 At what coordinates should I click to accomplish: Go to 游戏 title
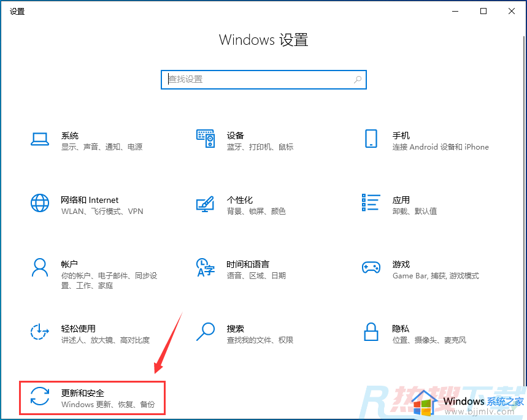click(x=401, y=264)
